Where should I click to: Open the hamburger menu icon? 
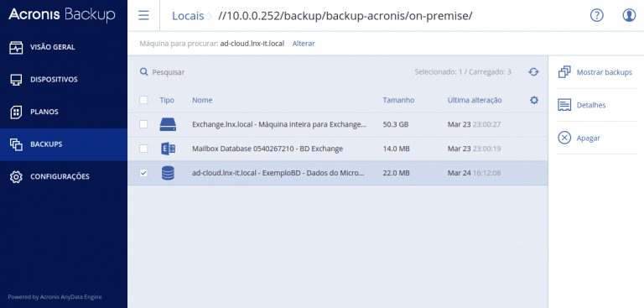click(143, 15)
